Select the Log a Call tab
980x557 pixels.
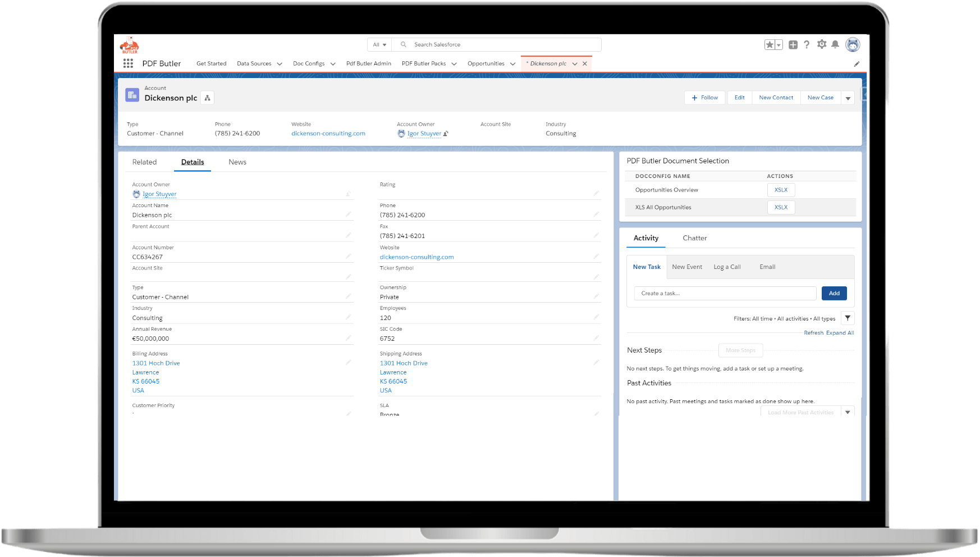(727, 267)
